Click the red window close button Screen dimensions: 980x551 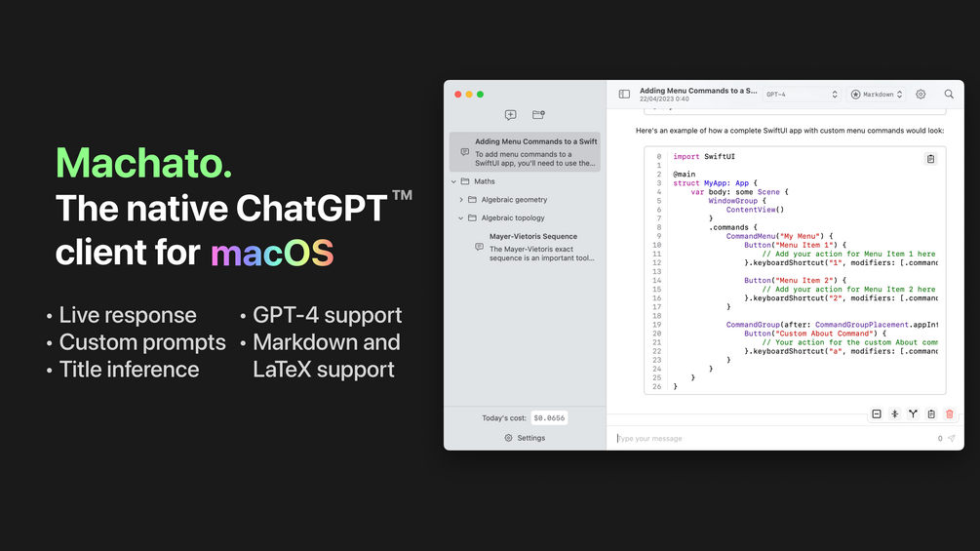(457, 95)
